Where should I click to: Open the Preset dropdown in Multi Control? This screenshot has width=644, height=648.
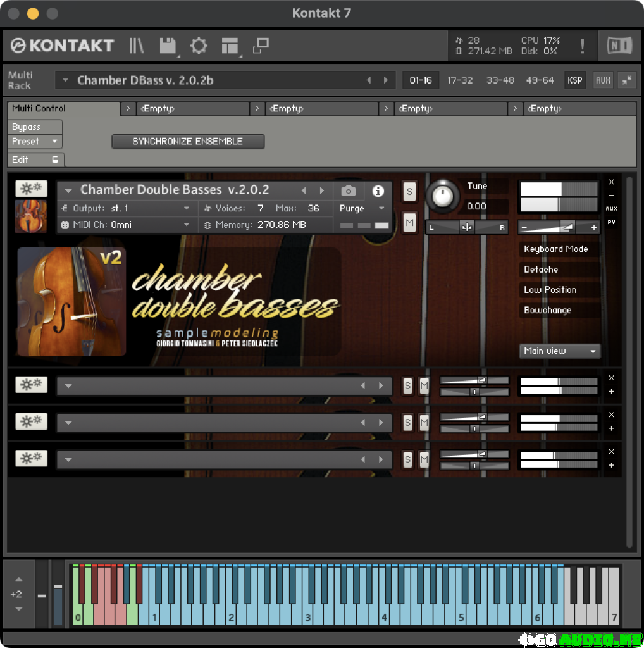(x=35, y=141)
